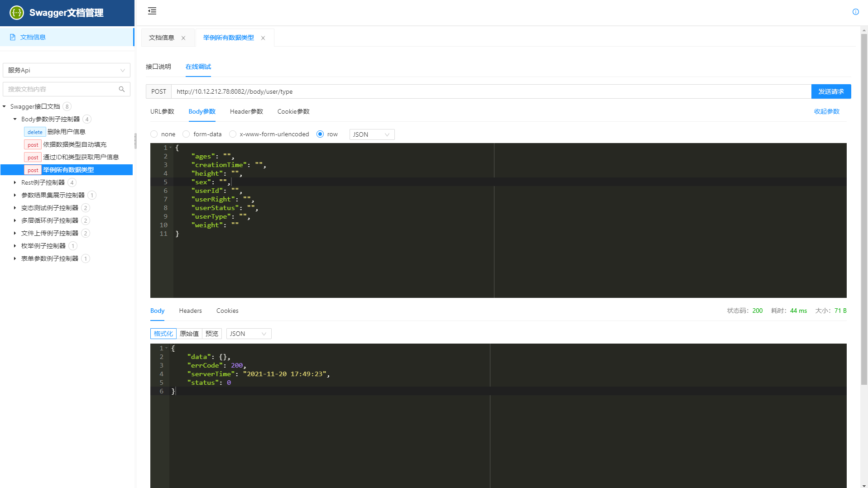Screen dimensions: 868x488
Task: Switch to the 接口说明 tab
Action: click(x=158, y=67)
